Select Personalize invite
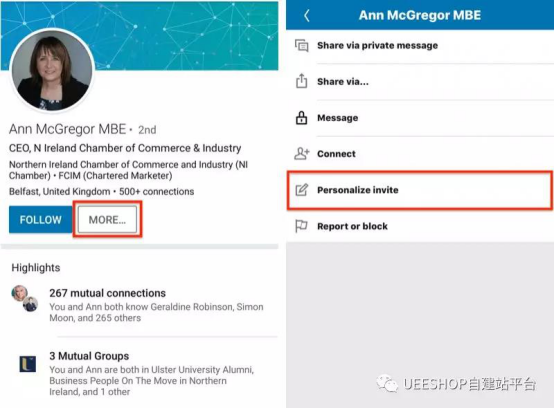 tap(420, 190)
